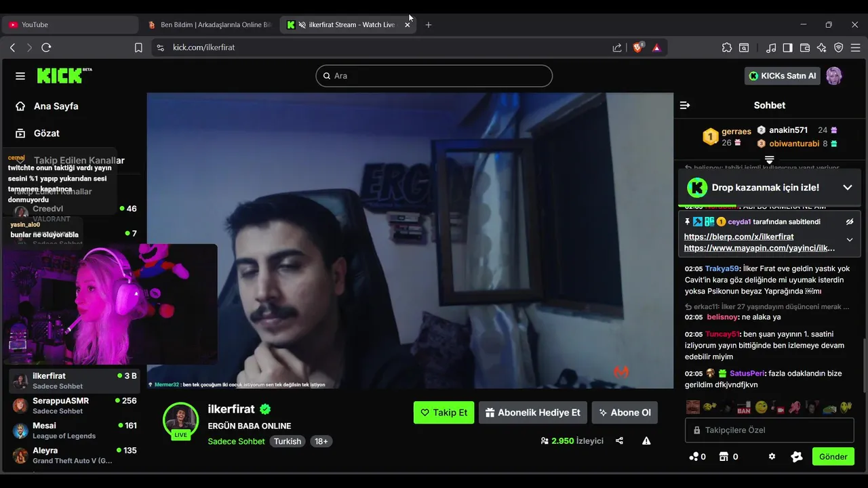Open SerappuASMR channel in sidebar

point(75,405)
